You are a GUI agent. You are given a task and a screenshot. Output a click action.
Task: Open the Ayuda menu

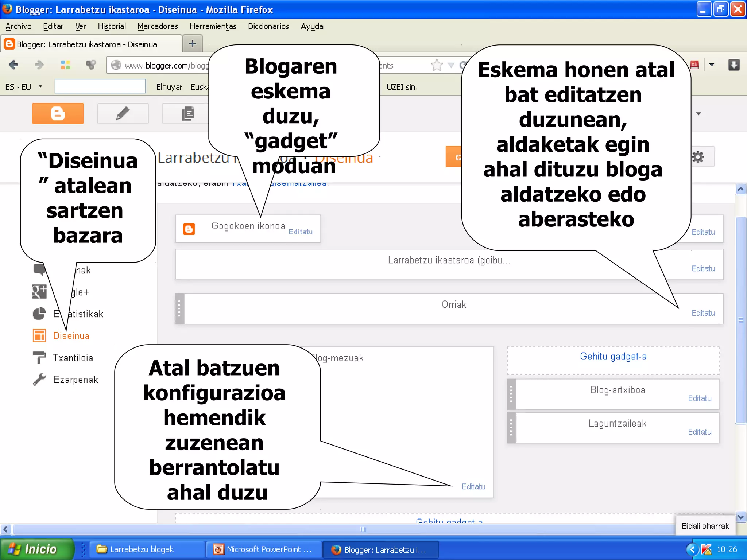coord(312,26)
